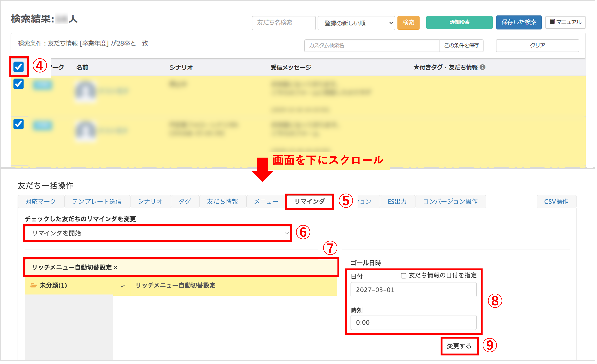Expand the リマインダを開始 dropdown
The height and width of the screenshot is (364, 597).
158,233
